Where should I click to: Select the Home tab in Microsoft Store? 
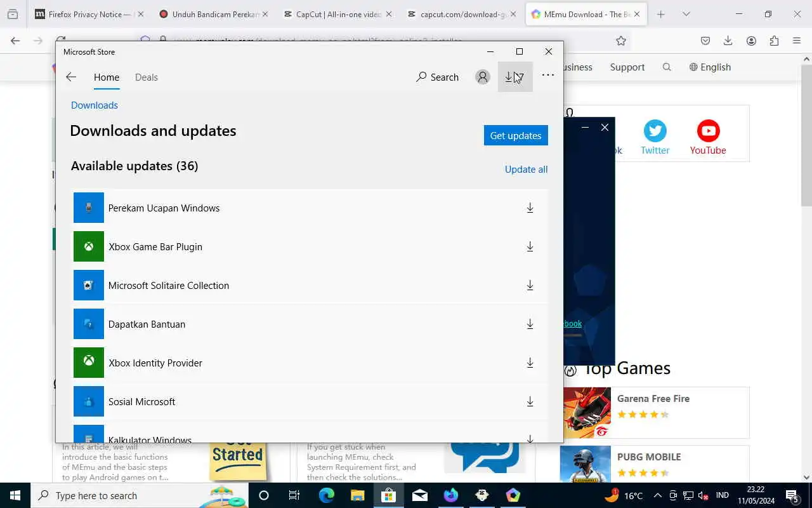point(107,77)
